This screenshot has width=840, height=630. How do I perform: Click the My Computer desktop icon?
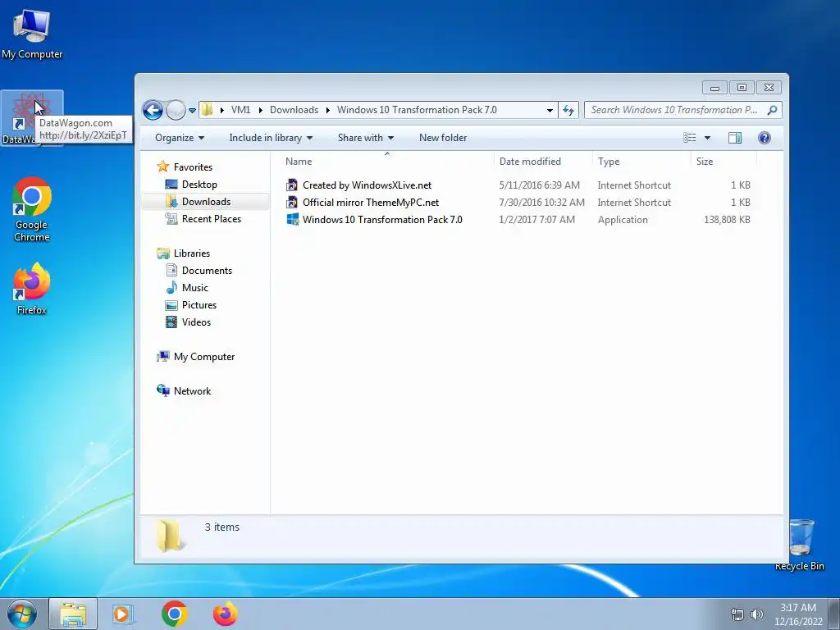(32, 34)
